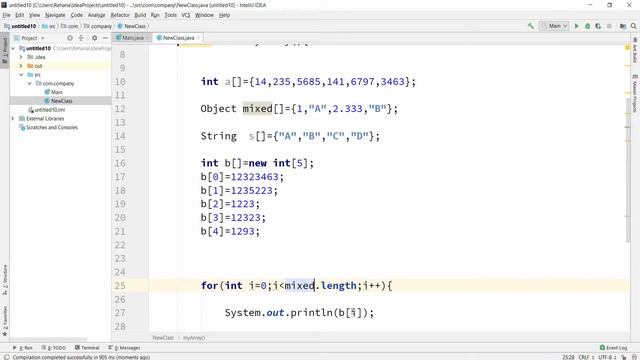The width and height of the screenshot is (640, 360).
Task: Click the Stop process square icon
Action: tap(609, 26)
